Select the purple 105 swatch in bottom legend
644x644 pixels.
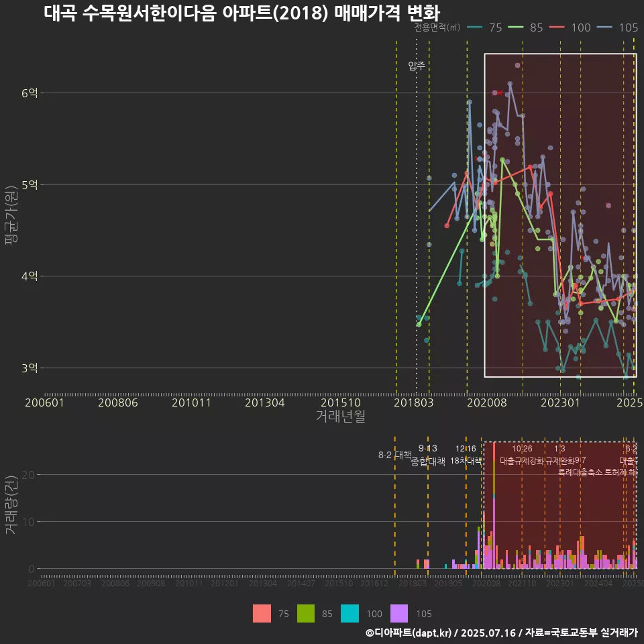click(x=398, y=614)
